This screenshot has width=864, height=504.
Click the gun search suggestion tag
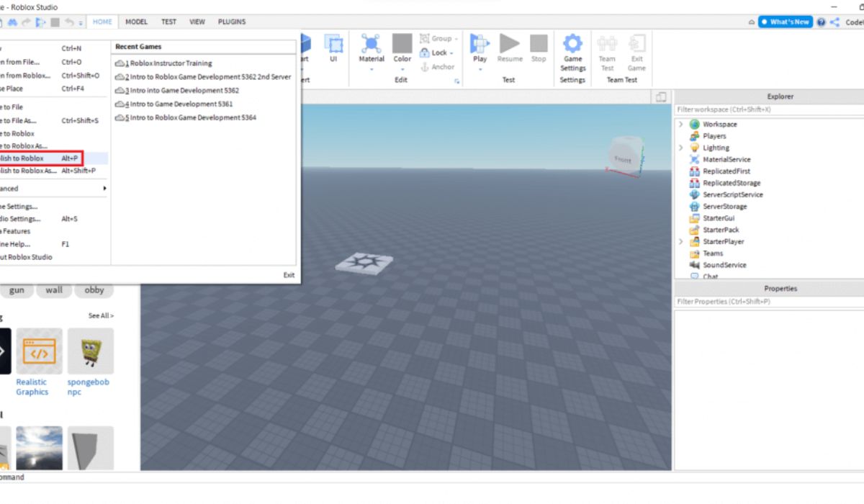17,290
